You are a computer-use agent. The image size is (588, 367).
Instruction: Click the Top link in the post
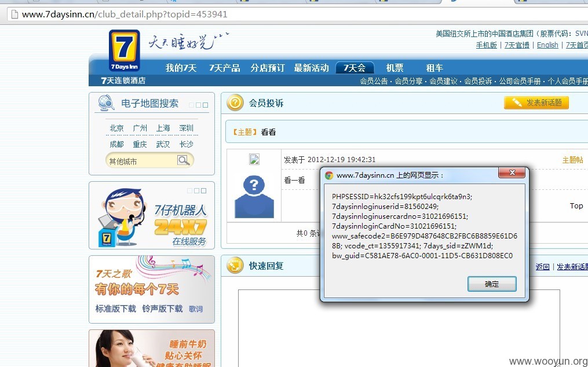[x=576, y=206]
